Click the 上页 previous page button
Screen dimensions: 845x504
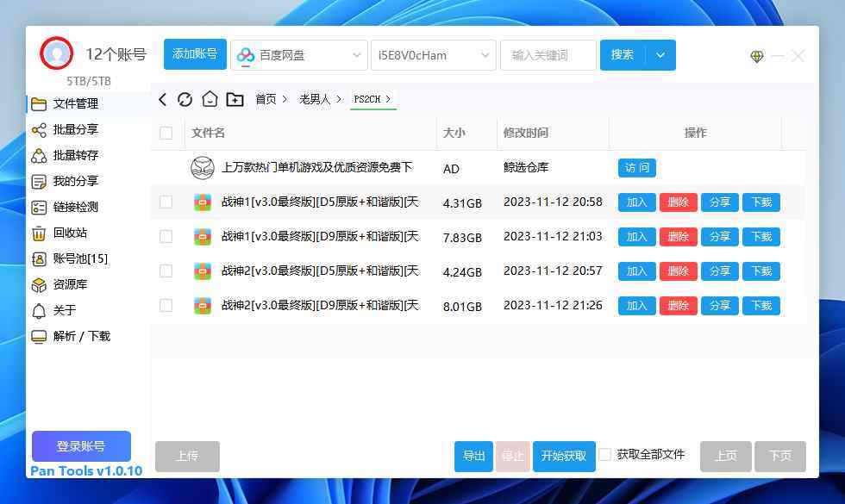[x=726, y=456]
